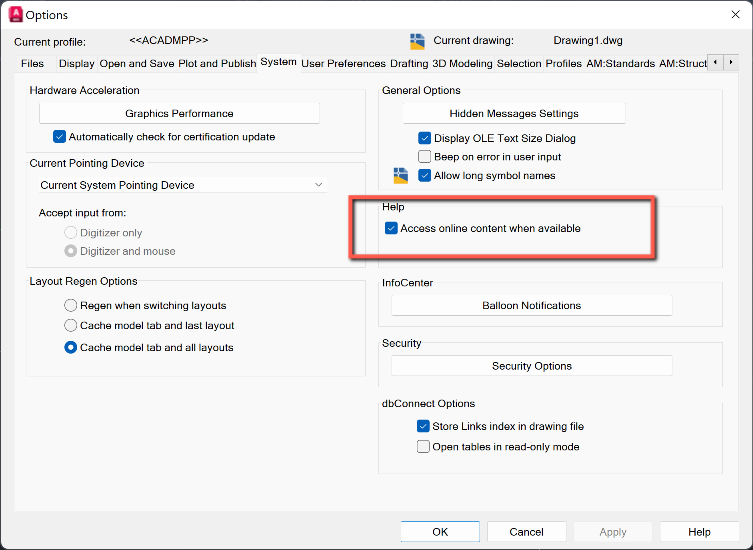Uncheck Access online content when available
This screenshot has height=550, width=753.
click(x=391, y=229)
